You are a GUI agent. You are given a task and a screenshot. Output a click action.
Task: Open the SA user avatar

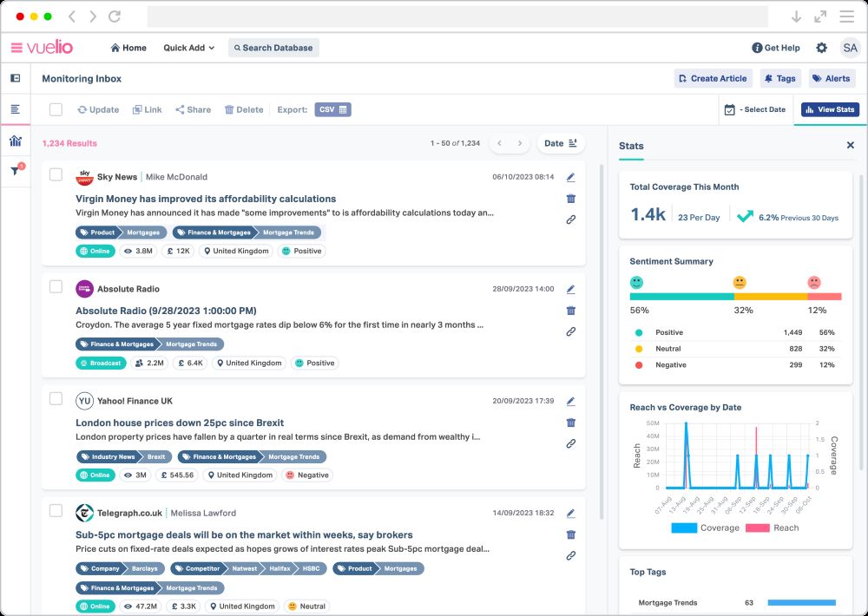[850, 48]
